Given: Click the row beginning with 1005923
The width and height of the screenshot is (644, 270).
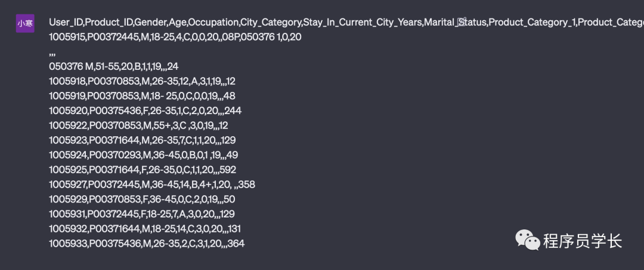Looking at the screenshot, I should tap(142, 140).
